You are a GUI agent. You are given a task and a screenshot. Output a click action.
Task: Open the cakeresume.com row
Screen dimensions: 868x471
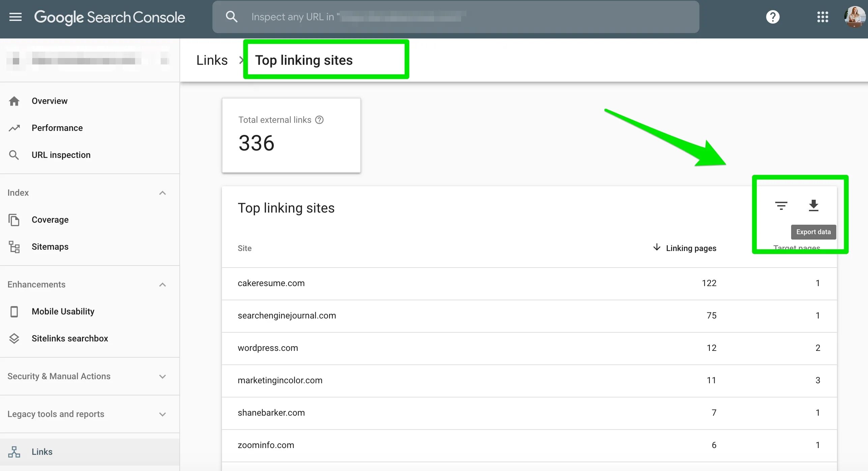(271, 283)
